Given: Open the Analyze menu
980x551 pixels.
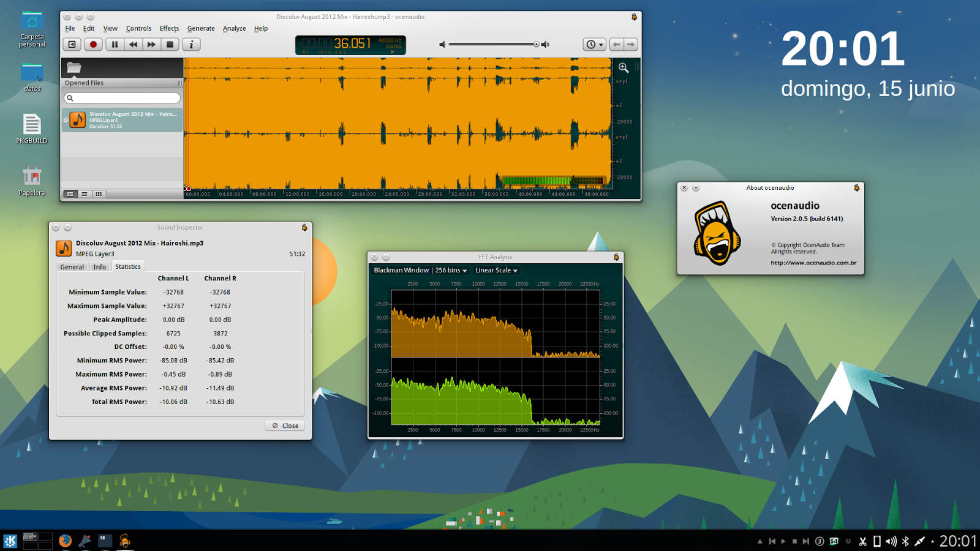Looking at the screenshot, I should click(234, 28).
